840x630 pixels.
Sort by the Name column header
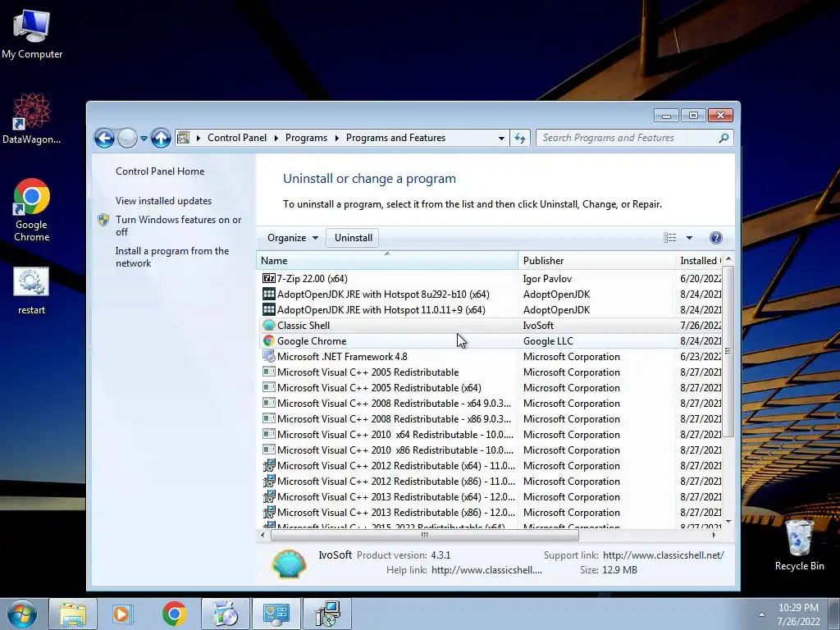tap(387, 261)
